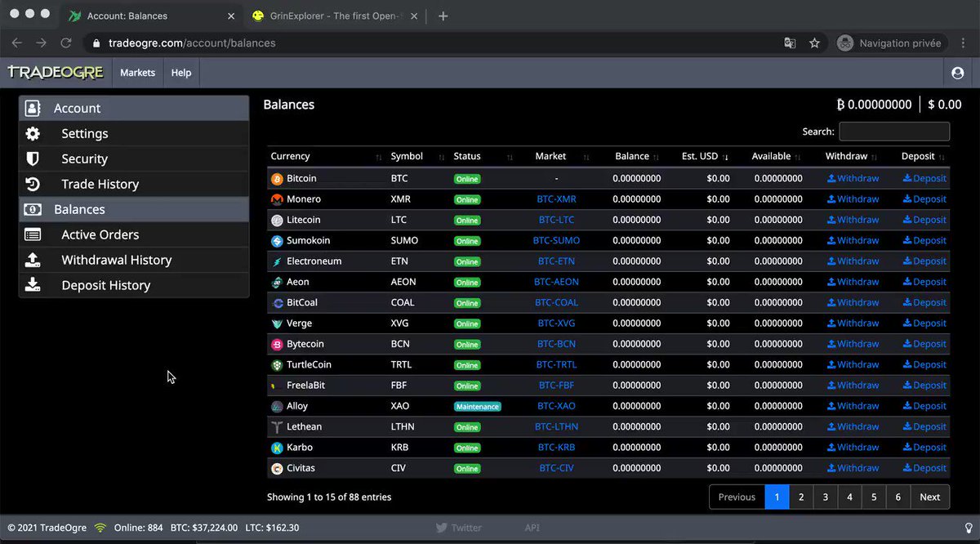Click the TradeOgre logo

(56, 73)
